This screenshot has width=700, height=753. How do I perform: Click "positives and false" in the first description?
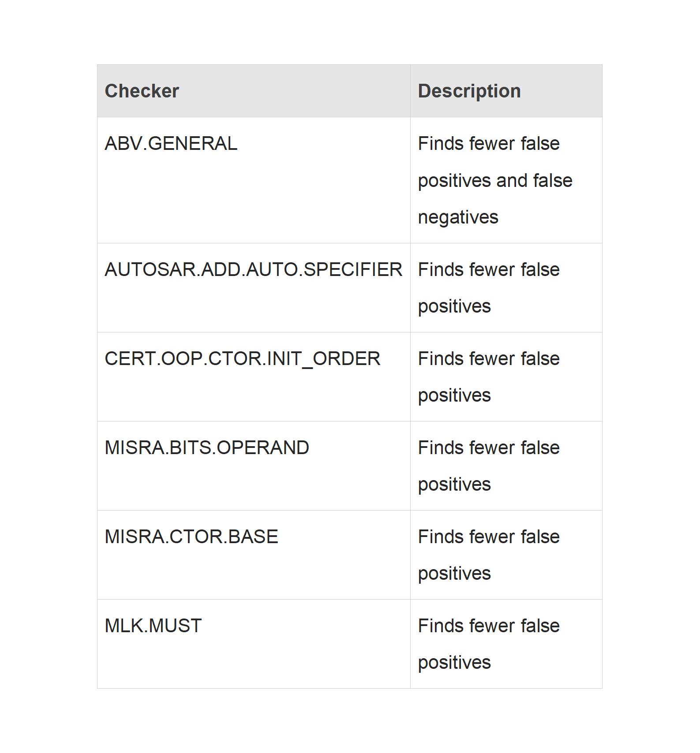(x=495, y=181)
